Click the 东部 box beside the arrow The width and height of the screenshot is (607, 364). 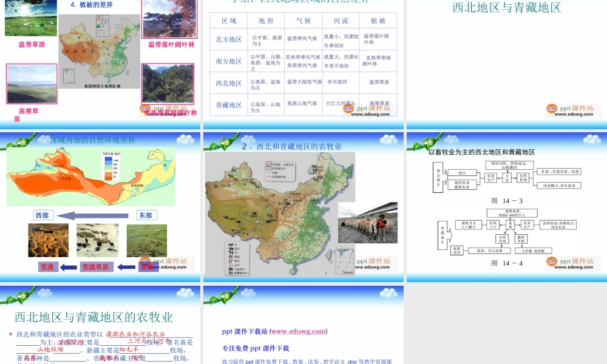[x=146, y=215]
